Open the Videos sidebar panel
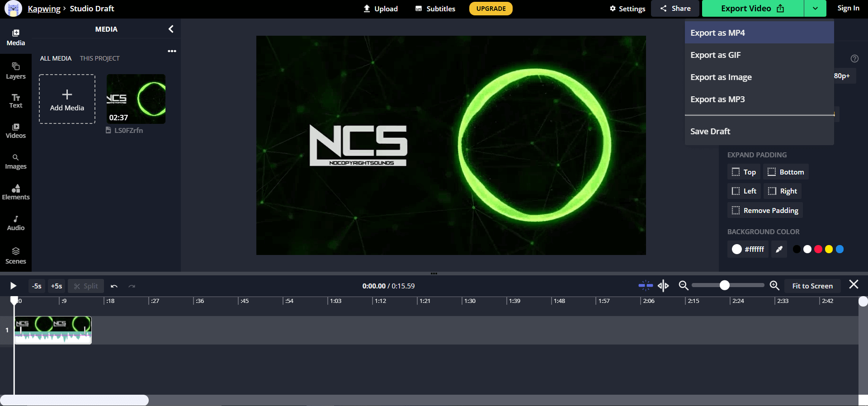 pyautogui.click(x=16, y=131)
